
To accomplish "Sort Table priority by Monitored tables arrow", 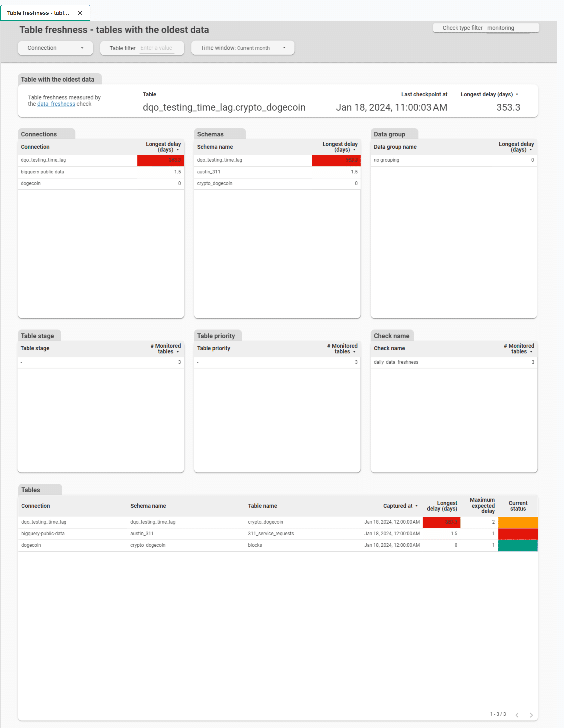I will (354, 352).
